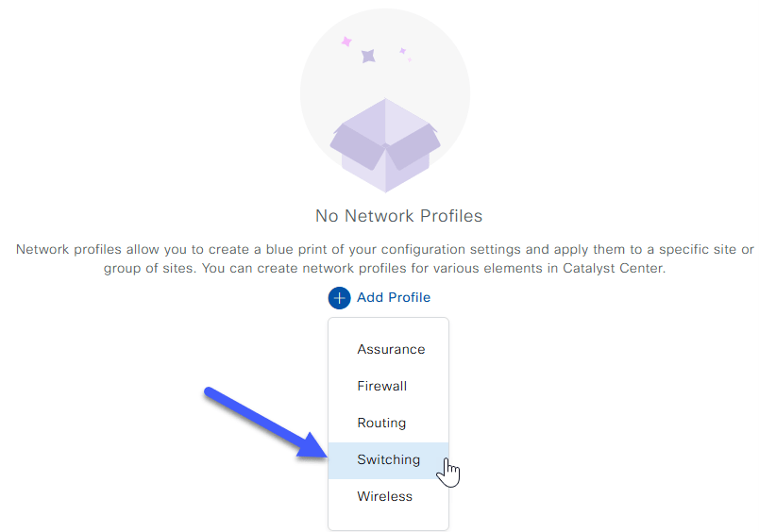Select Assurance from the profile menu
759x532 pixels.
coord(391,349)
